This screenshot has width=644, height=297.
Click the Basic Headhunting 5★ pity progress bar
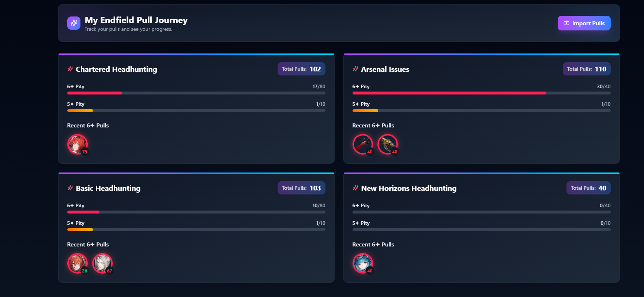(196, 230)
